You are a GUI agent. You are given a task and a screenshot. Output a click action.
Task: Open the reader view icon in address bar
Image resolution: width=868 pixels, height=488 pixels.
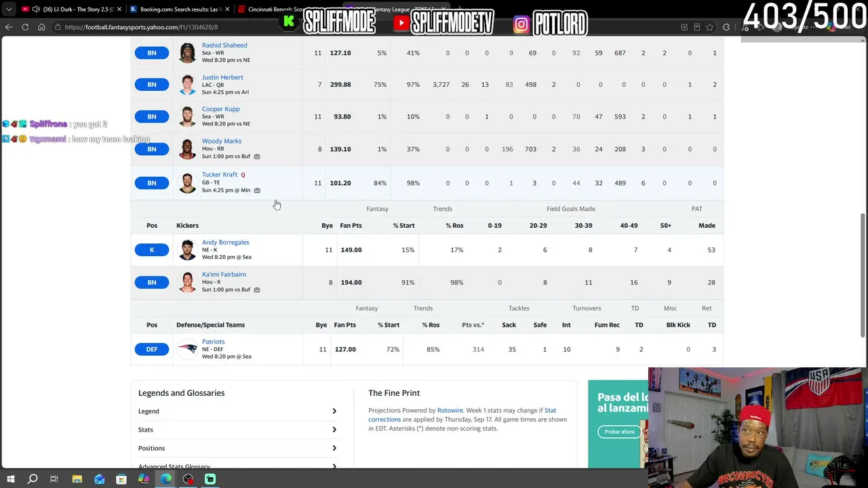(696, 27)
